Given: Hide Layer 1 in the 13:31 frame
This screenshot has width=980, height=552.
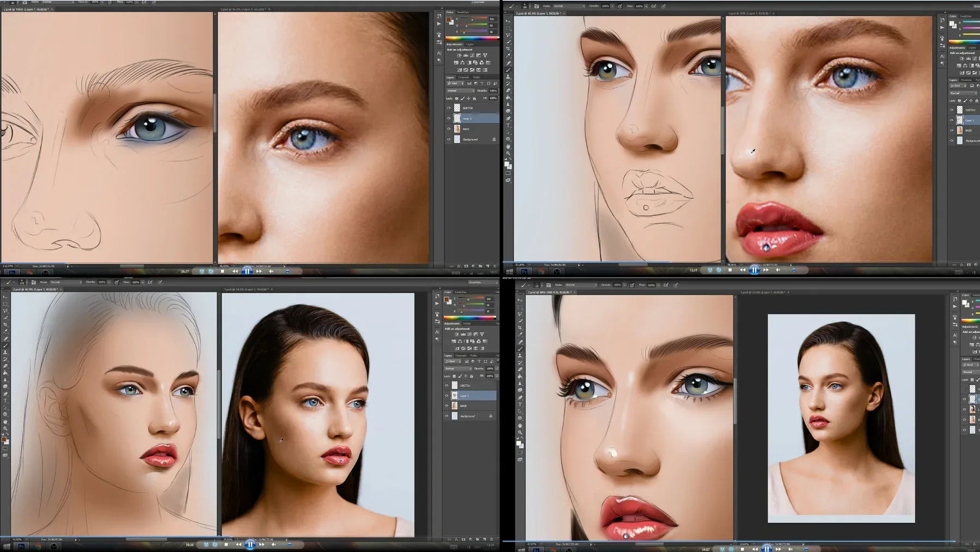Looking at the screenshot, I should coord(952,120).
